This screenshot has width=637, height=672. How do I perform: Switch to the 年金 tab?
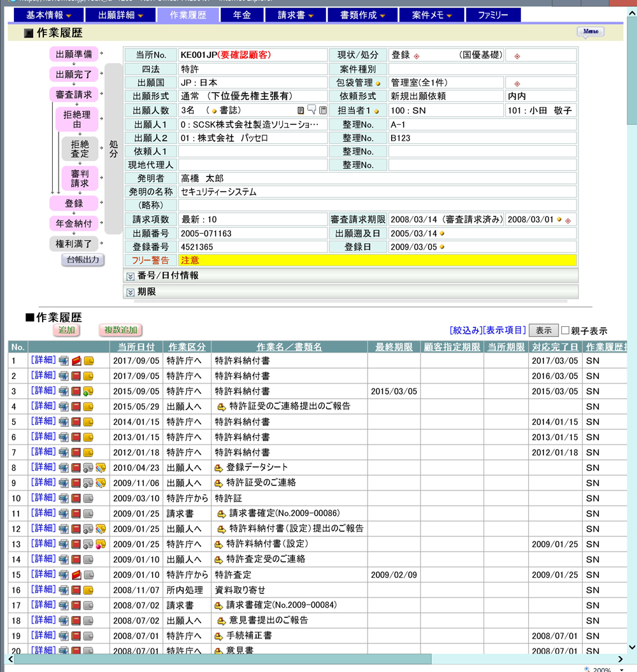point(242,15)
